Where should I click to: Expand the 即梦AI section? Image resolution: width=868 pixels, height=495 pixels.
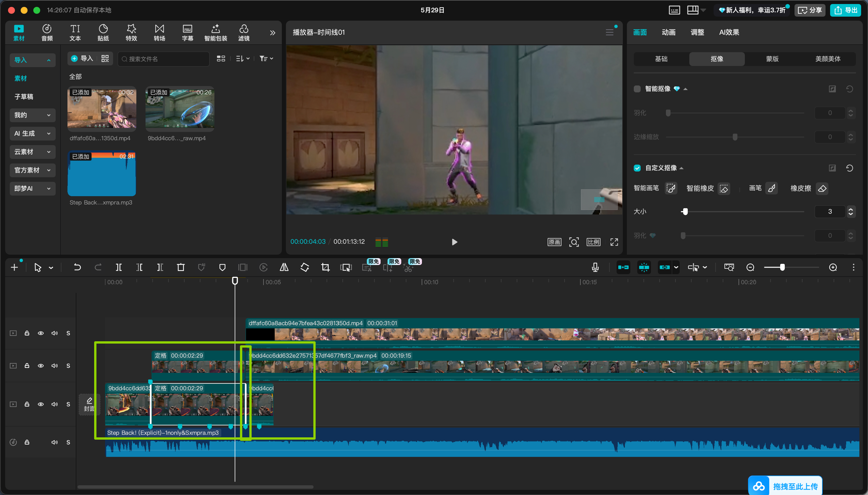(x=32, y=189)
